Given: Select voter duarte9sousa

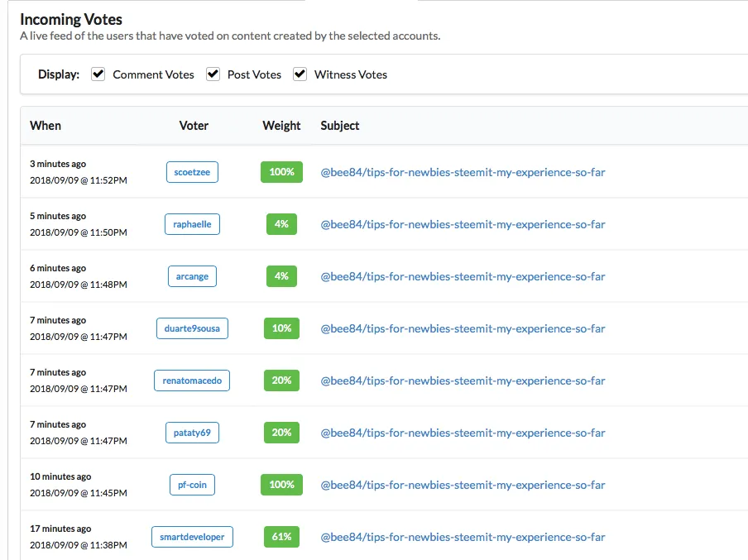Looking at the screenshot, I should tap(192, 328).
